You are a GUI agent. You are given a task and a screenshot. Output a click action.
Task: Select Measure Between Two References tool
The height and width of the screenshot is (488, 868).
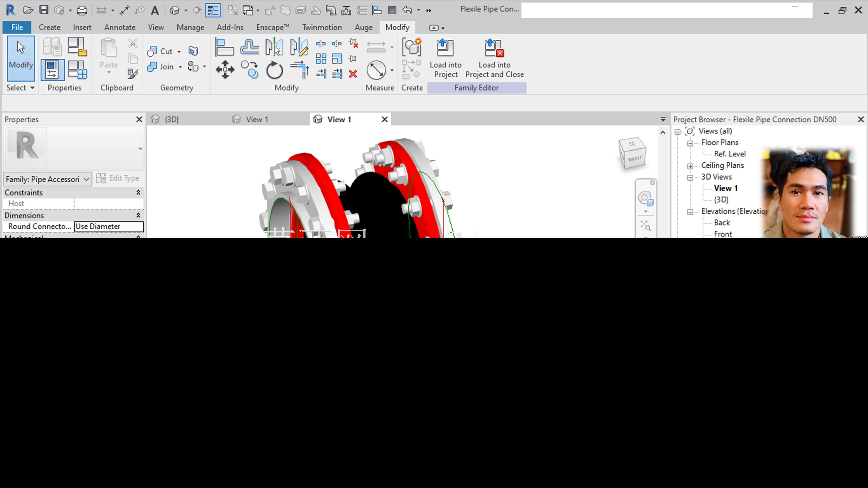pyautogui.click(x=376, y=70)
